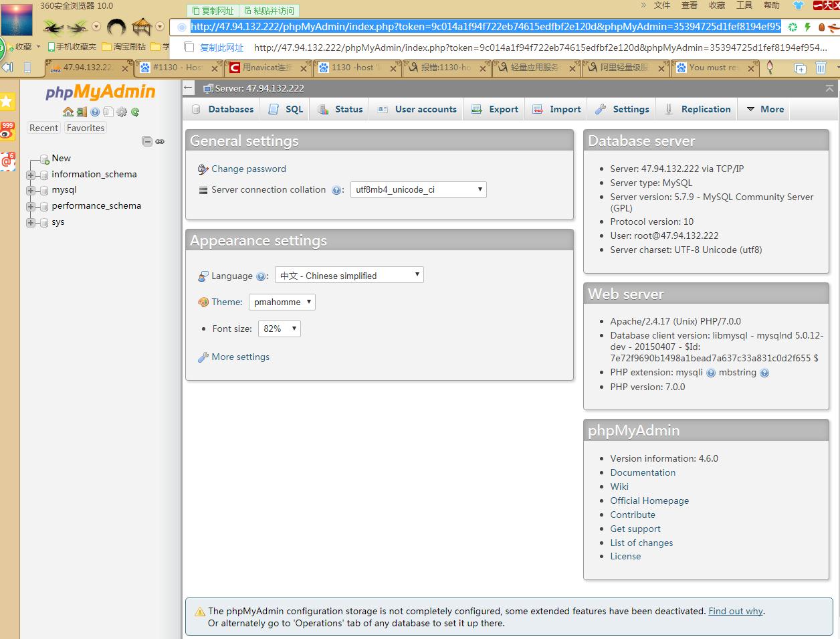Open the Official Homepage link
The image size is (840, 639).
[x=649, y=500]
